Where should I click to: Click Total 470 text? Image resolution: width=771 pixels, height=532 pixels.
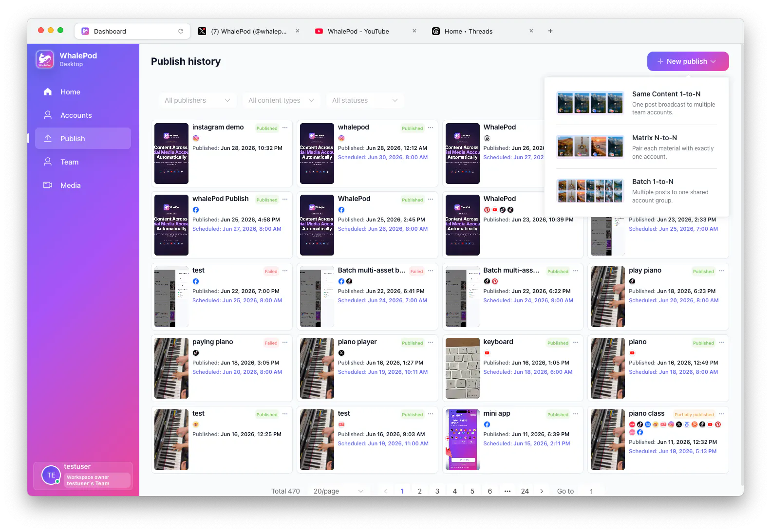point(285,491)
